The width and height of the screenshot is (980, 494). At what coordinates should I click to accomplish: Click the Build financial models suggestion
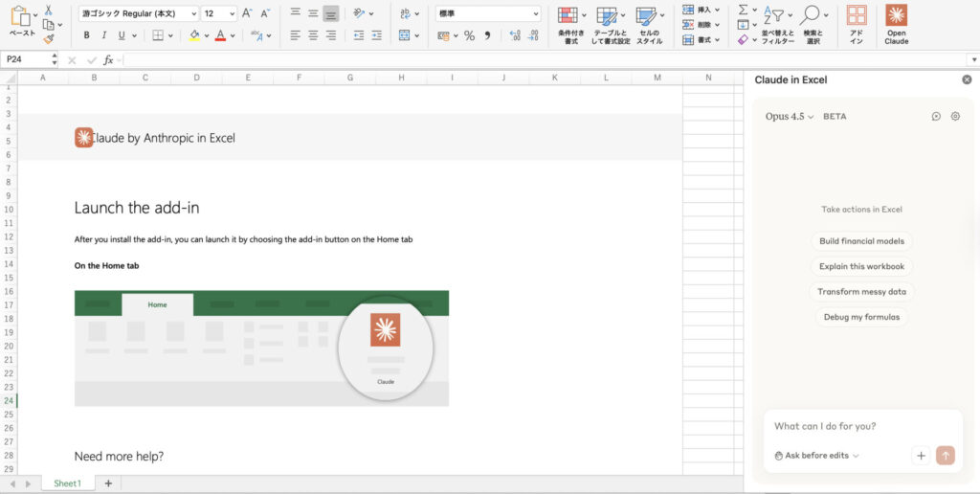coord(861,241)
